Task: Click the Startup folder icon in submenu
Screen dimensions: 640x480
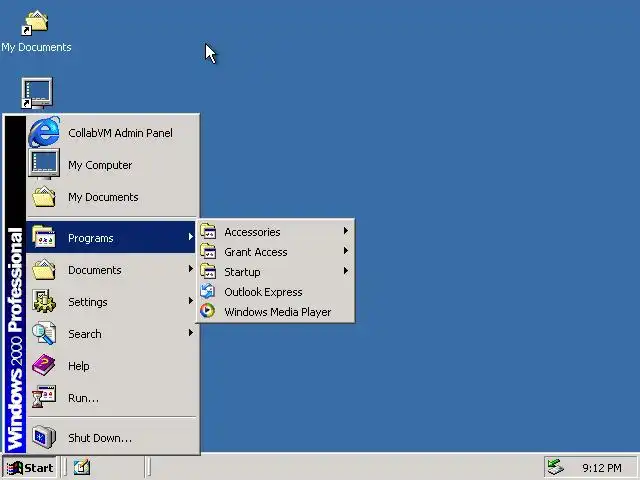Action: click(x=208, y=271)
